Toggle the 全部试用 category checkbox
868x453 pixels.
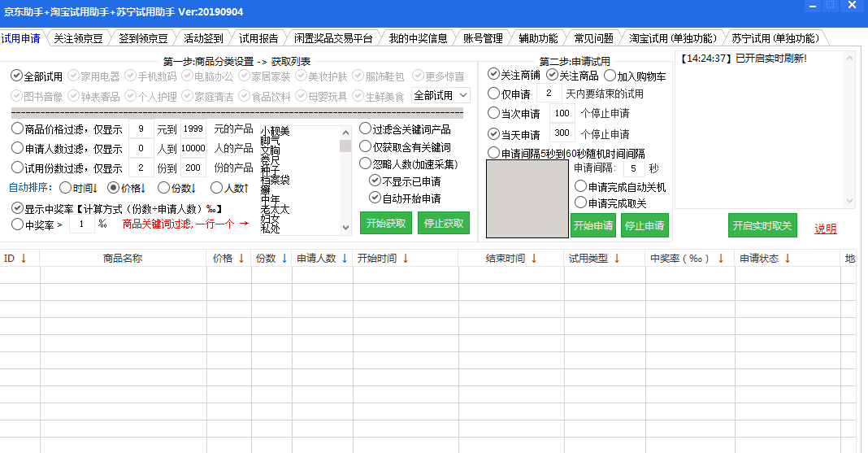coord(37,76)
